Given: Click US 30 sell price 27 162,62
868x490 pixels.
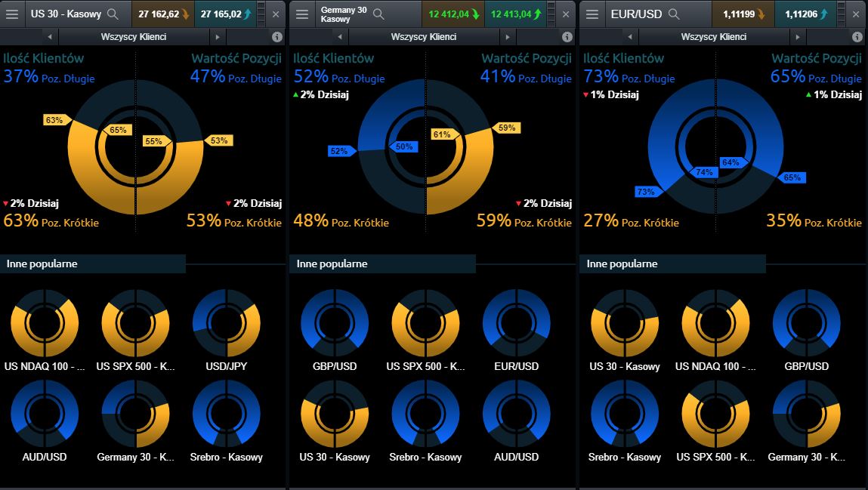Looking at the screenshot, I should 161,14.
